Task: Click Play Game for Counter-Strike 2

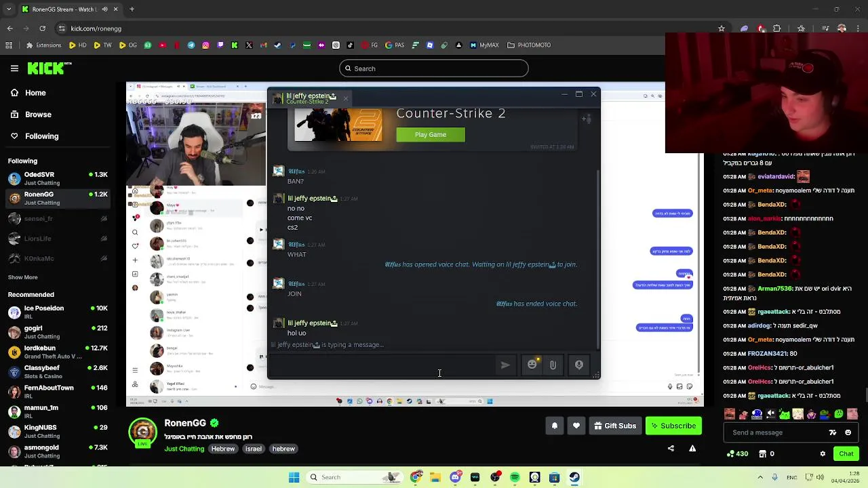Action: (431, 134)
